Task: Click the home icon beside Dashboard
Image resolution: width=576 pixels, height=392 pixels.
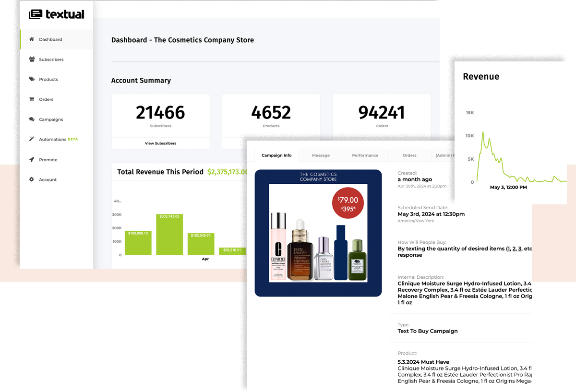Action: 32,39
